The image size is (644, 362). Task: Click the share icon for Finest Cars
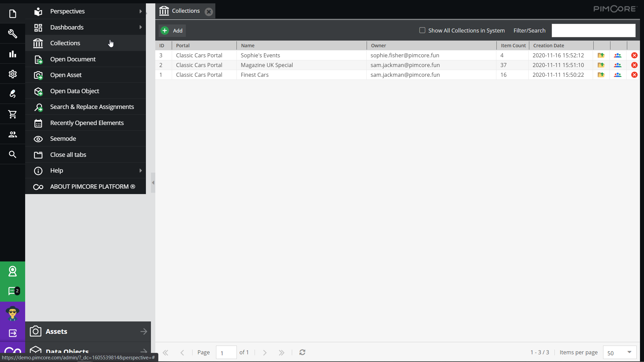(x=601, y=75)
